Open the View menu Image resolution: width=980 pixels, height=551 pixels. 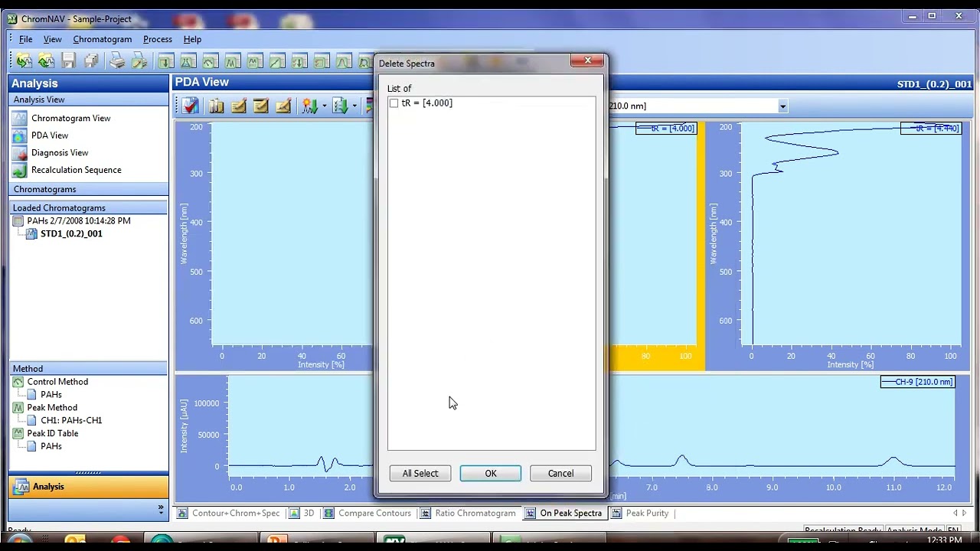(x=52, y=39)
